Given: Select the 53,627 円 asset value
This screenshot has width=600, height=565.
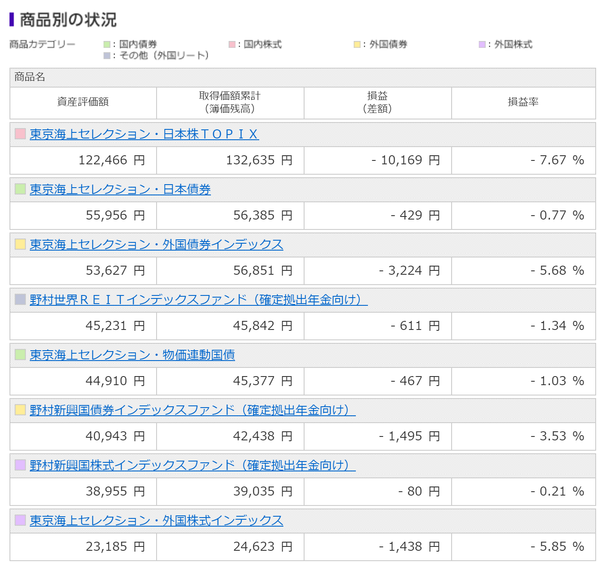Looking at the screenshot, I should click(115, 271).
